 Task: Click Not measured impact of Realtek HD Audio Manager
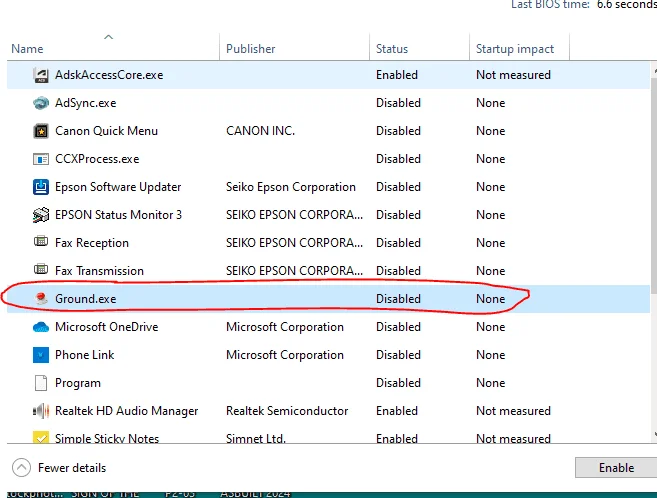pos(513,411)
